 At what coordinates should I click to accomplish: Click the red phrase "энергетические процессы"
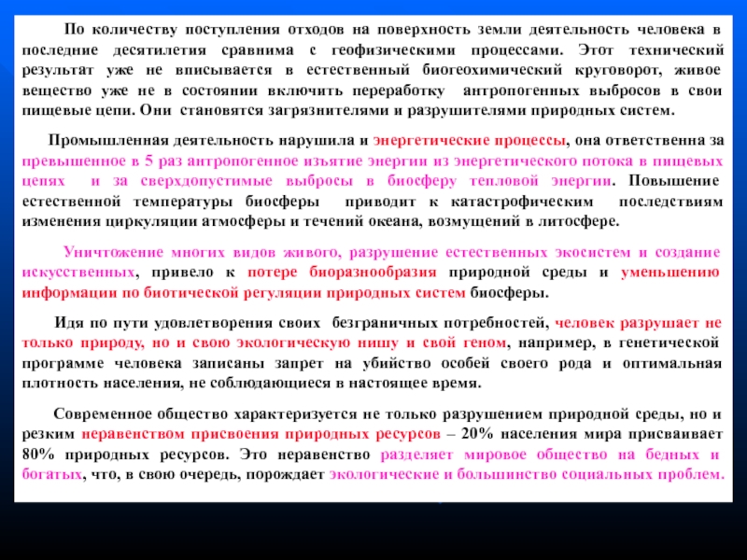click(469, 140)
